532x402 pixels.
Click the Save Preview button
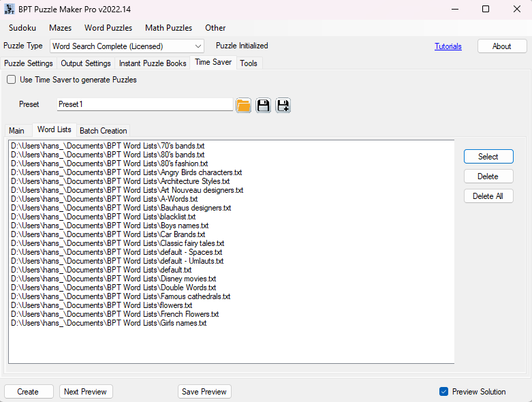[204, 392]
